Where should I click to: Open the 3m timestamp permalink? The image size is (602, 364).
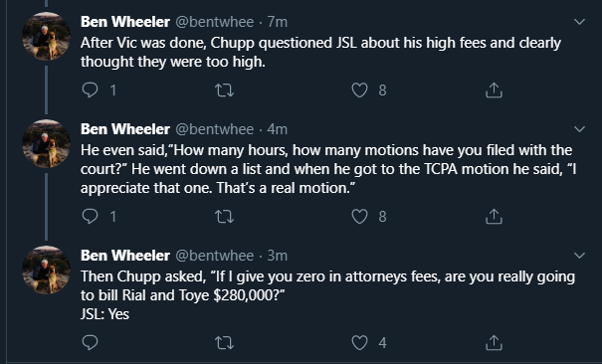pos(278,256)
